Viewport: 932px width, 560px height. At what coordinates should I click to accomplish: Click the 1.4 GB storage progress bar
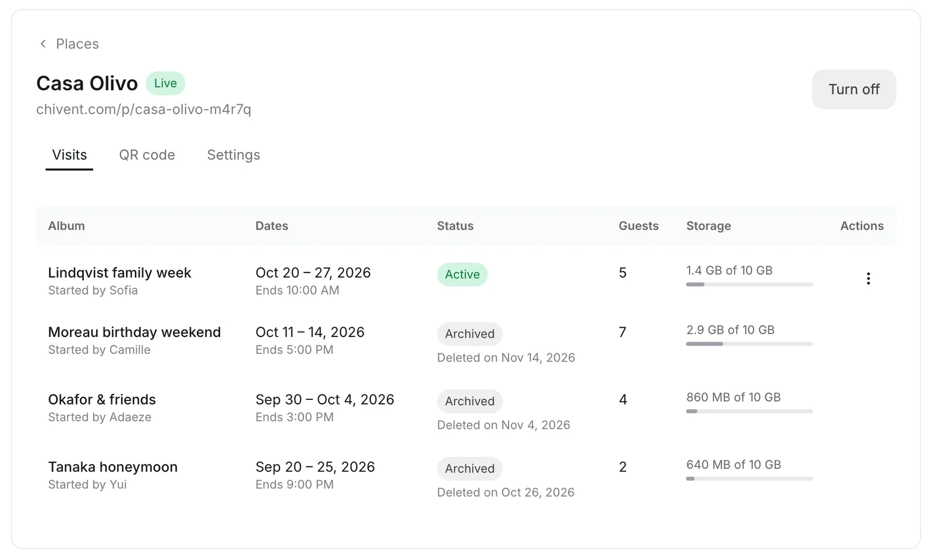click(749, 285)
